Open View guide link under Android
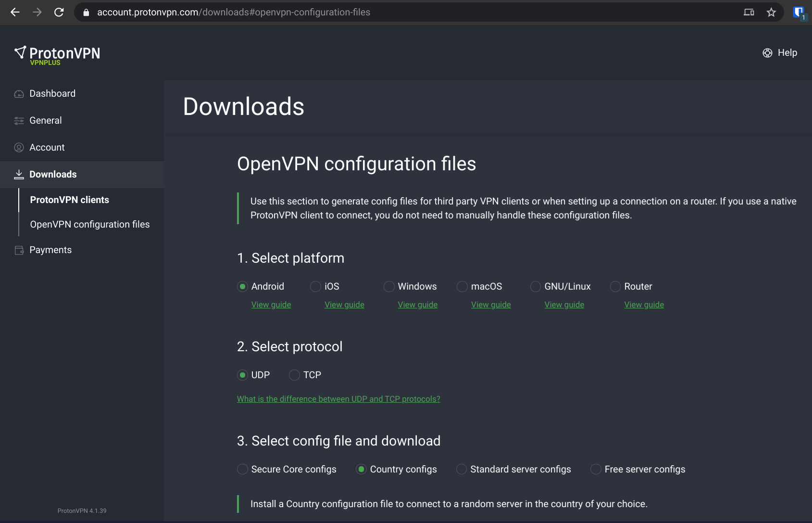Image resolution: width=812 pixels, height=523 pixels. (x=271, y=305)
